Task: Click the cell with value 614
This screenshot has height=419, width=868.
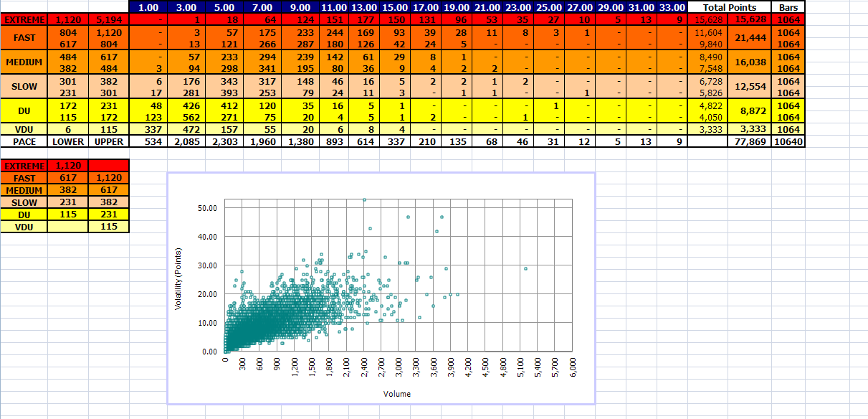Action: point(363,141)
